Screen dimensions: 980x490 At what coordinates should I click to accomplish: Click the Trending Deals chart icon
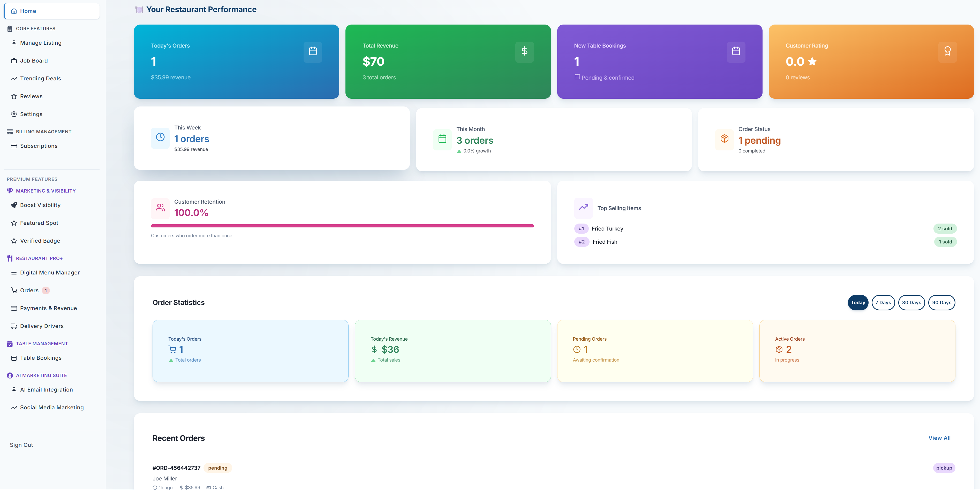[x=14, y=78]
